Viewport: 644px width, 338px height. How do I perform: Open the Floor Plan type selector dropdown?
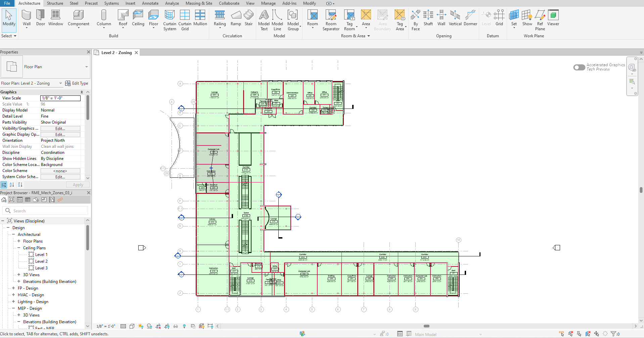point(86,67)
